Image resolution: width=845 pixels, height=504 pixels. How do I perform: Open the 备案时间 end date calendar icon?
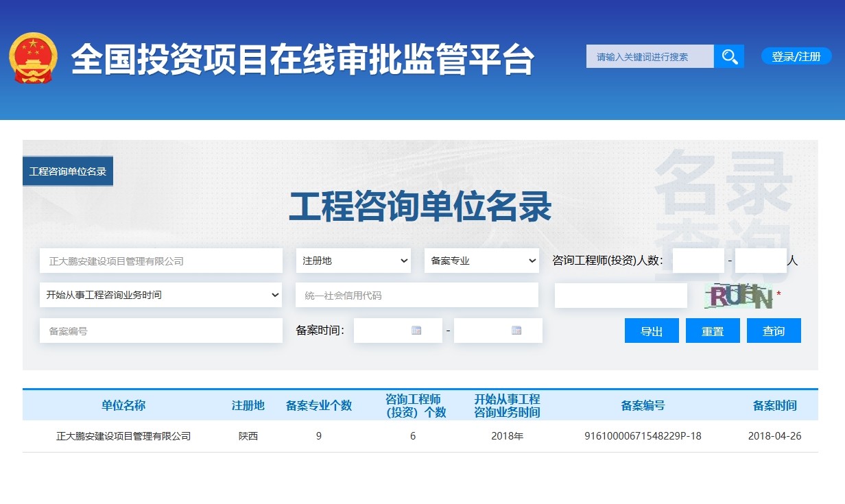[x=517, y=330]
